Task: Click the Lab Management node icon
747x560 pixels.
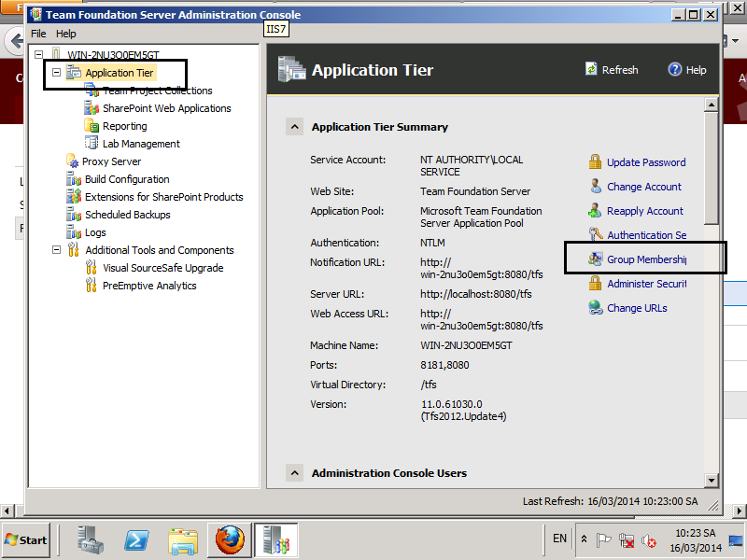Action: coord(92,144)
